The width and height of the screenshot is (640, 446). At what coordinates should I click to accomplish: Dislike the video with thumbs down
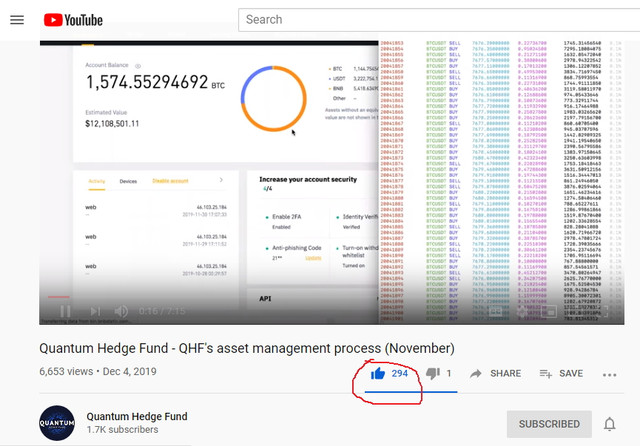pos(433,373)
